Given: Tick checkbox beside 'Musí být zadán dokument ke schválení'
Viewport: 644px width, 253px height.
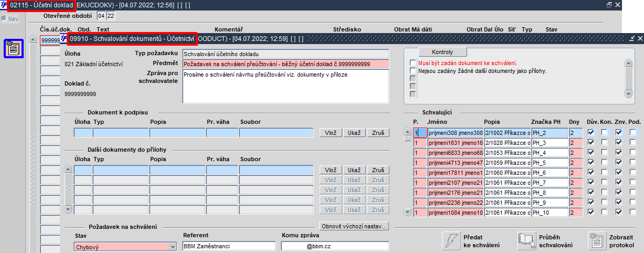Looking at the screenshot, I should coord(413,63).
